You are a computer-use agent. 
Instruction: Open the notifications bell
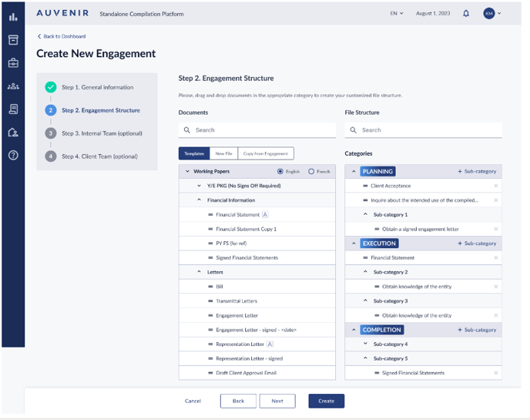coord(466,13)
